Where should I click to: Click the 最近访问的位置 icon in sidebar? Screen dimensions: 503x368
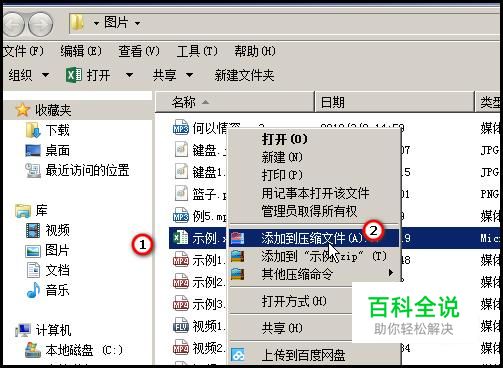(x=33, y=170)
